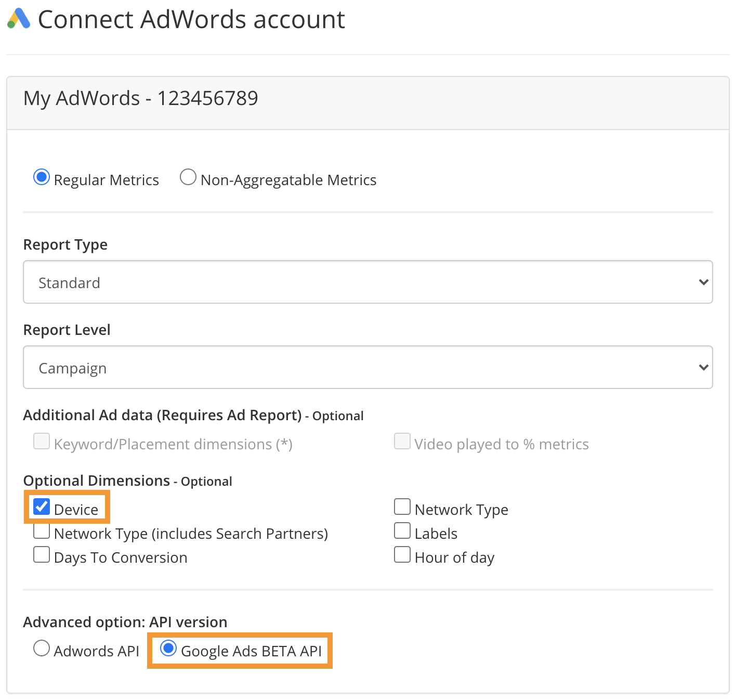Click the Advanced option: API version label
735x700 pixels.
[x=125, y=622]
